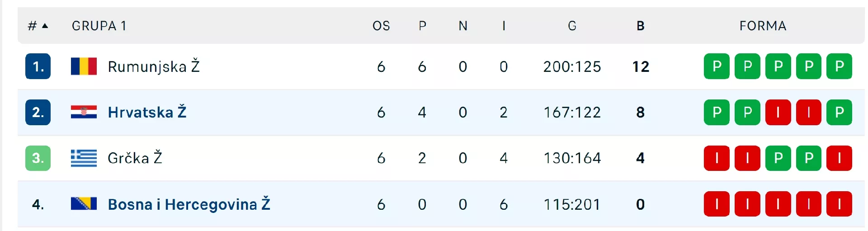Click the blue 1. position badge
Image resolution: width=868 pixels, height=231 pixels.
point(38,66)
